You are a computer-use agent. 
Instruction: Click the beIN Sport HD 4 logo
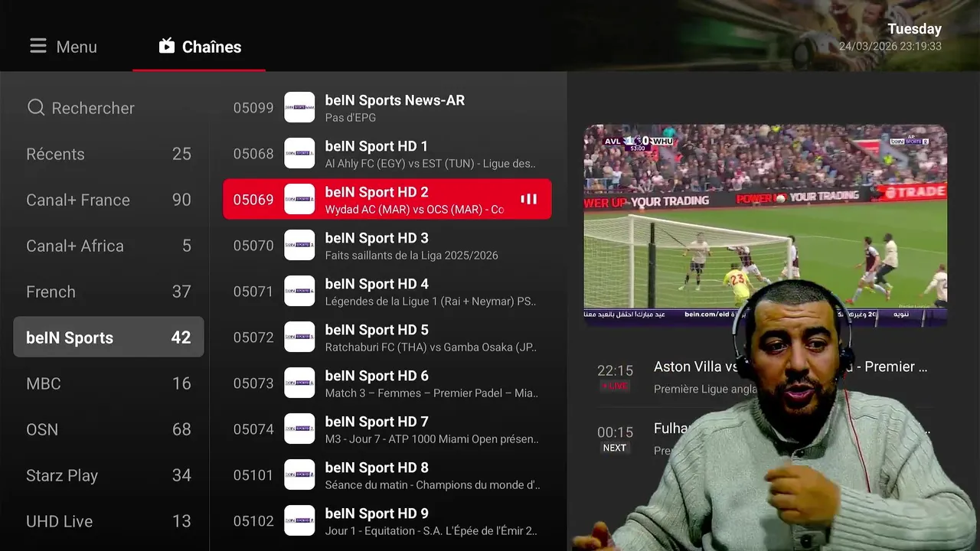click(x=299, y=292)
